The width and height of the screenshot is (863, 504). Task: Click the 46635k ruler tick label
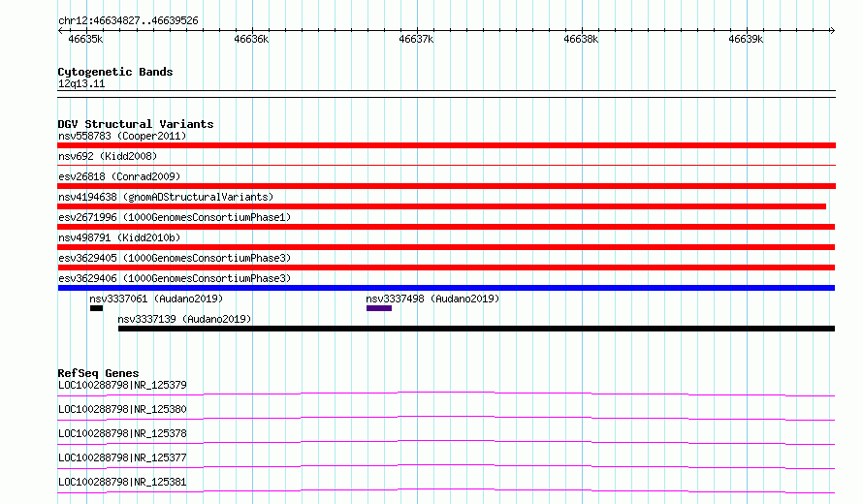(85, 39)
